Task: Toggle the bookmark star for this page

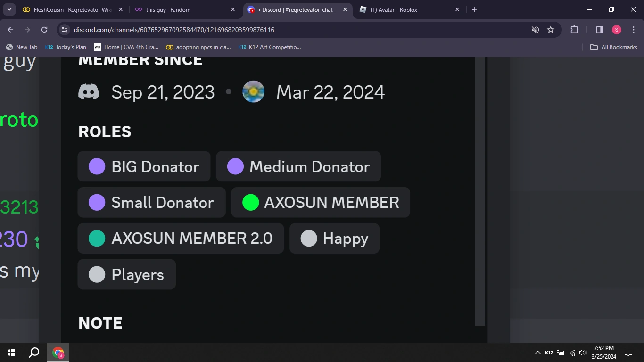Action: pos(551,29)
